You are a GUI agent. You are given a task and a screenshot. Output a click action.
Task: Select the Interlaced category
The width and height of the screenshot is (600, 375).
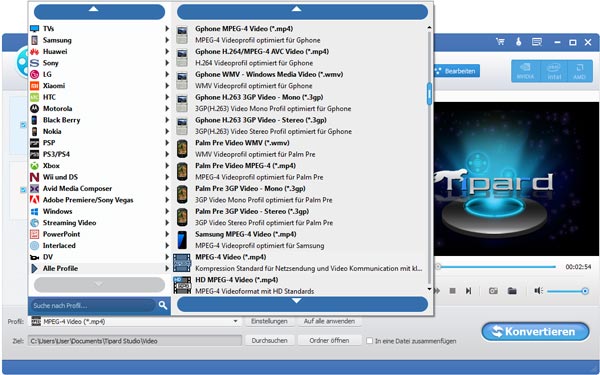[99, 246]
